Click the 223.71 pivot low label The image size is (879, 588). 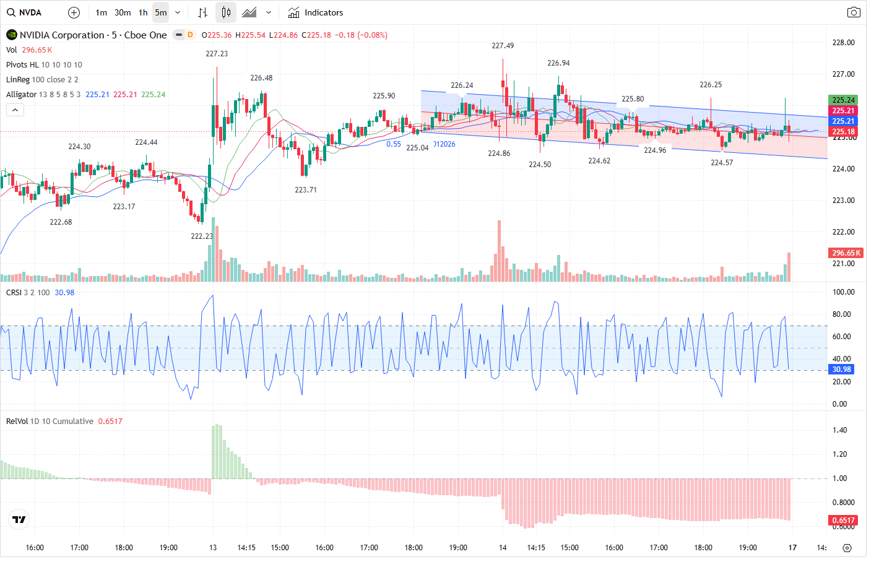tap(306, 190)
